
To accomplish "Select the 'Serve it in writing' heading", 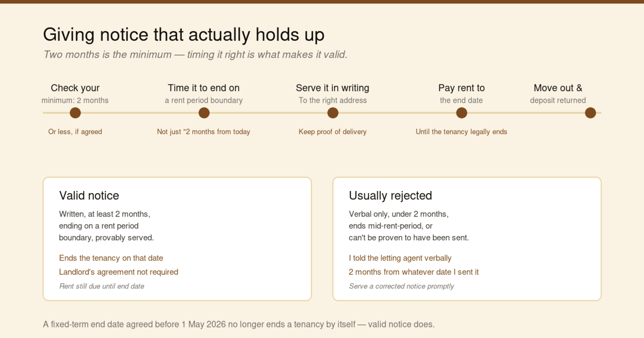I will 333,88.
